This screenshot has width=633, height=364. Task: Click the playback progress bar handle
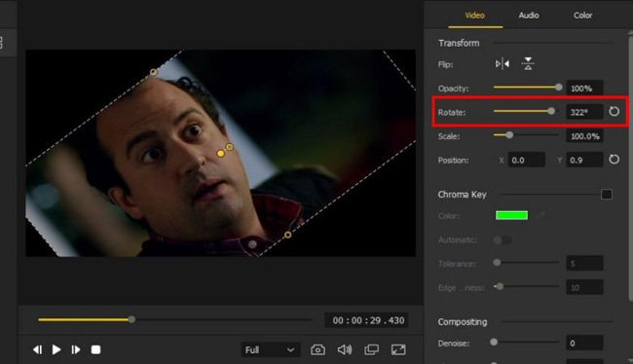(x=131, y=319)
